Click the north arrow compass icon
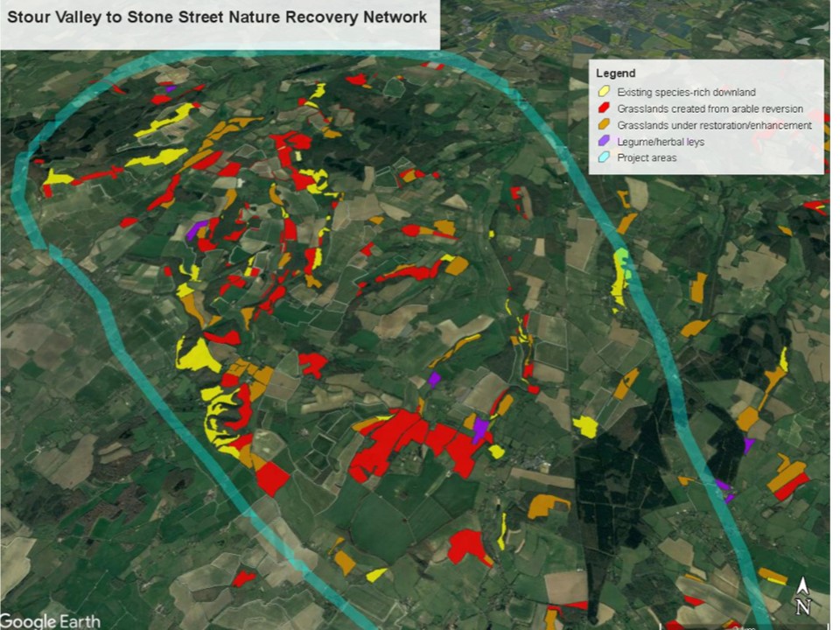 tap(802, 595)
